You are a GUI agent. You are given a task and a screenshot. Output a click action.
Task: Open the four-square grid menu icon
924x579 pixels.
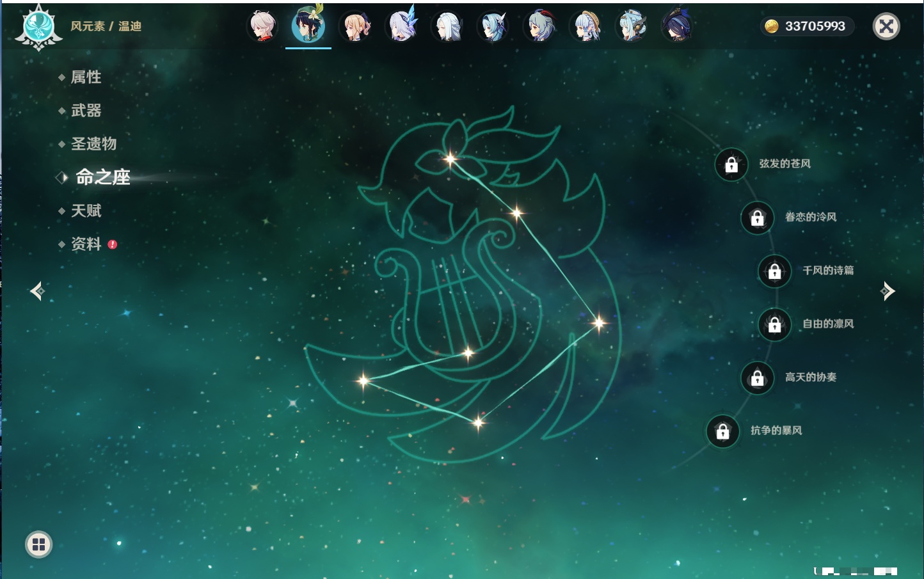[x=38, y=544]
